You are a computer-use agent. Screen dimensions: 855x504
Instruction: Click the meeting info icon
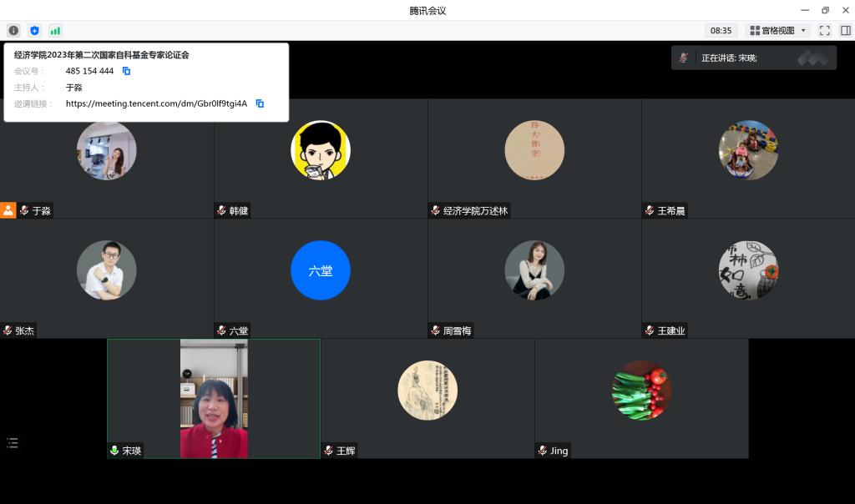click(x=13, y=31)
